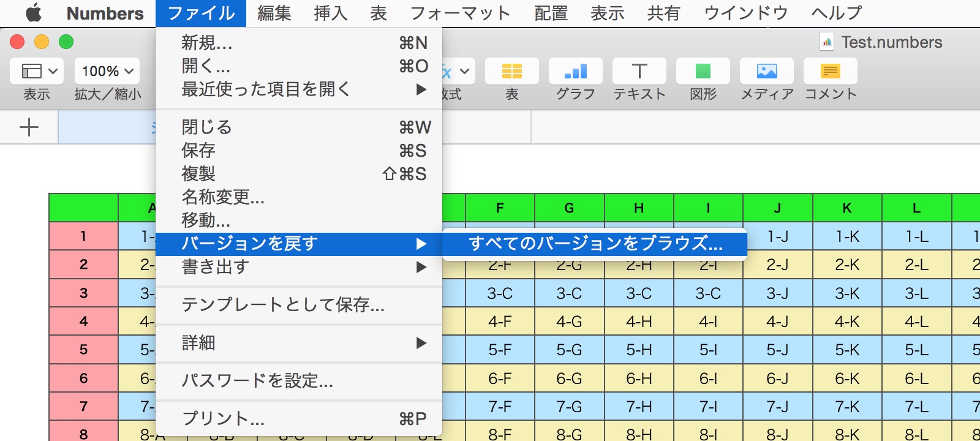Select row header 1
This screenshot has height=441, width=980.
pos(83,236)
